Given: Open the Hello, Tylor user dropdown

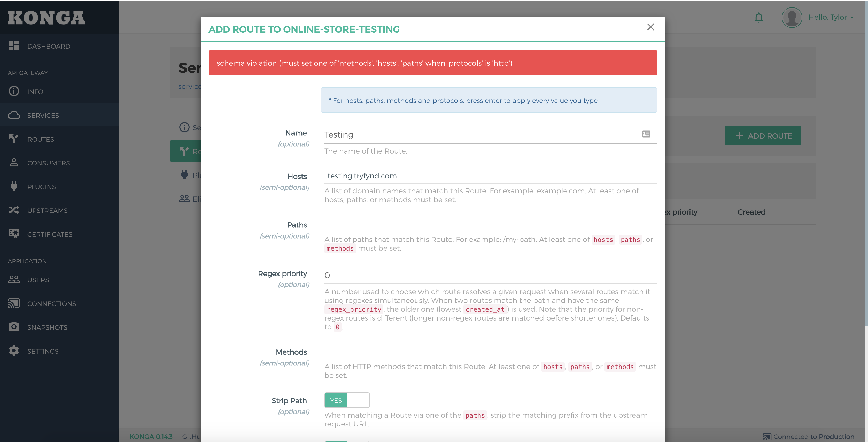Looking at the screenshot, I should [x=831, y=17].
